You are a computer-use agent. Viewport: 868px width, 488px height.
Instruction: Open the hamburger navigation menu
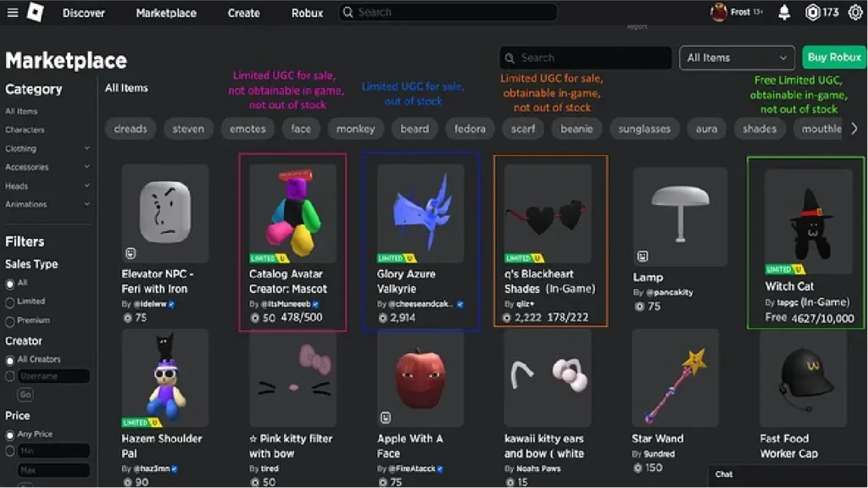click(x=12, y=12)
